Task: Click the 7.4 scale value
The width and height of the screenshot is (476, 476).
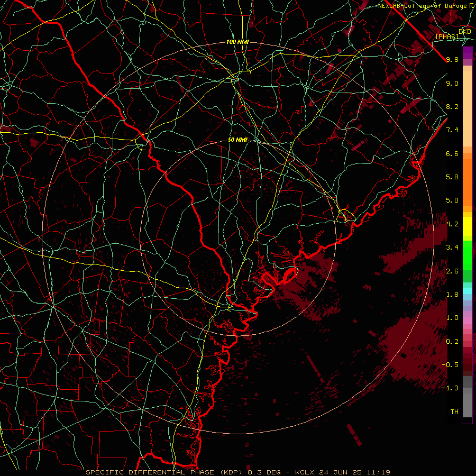Action: point(452,130)
